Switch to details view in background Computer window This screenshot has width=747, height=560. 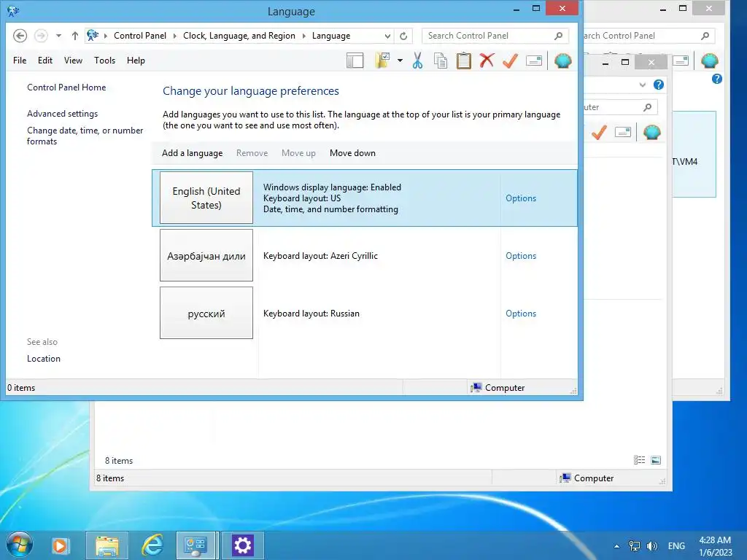(639, 460)
